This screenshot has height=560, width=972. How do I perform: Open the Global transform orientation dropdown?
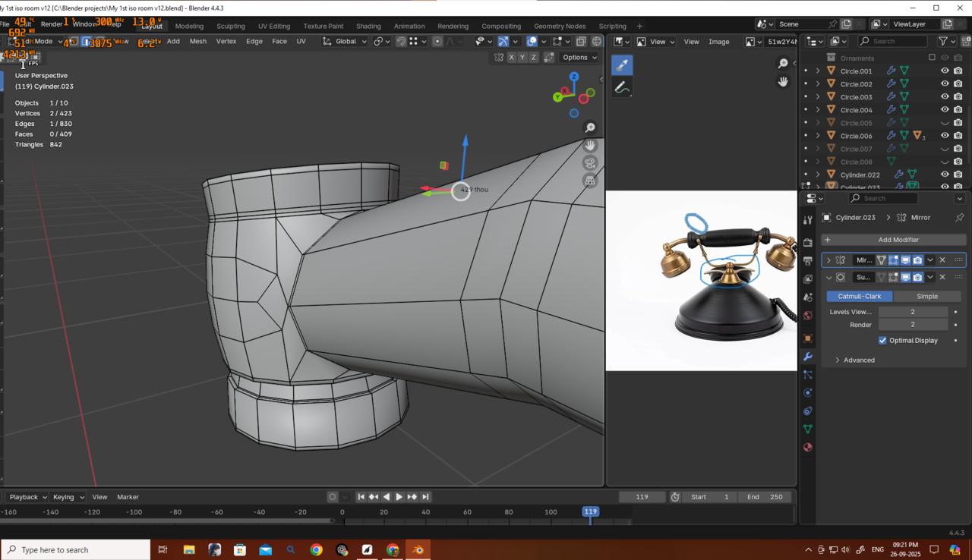click(345, 42)
